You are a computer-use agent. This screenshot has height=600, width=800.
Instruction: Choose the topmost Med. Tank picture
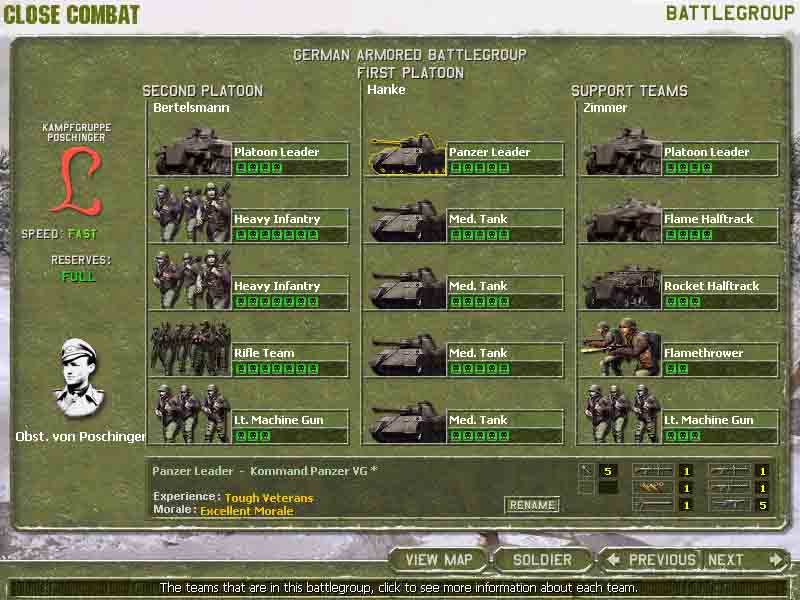[407, 220]
